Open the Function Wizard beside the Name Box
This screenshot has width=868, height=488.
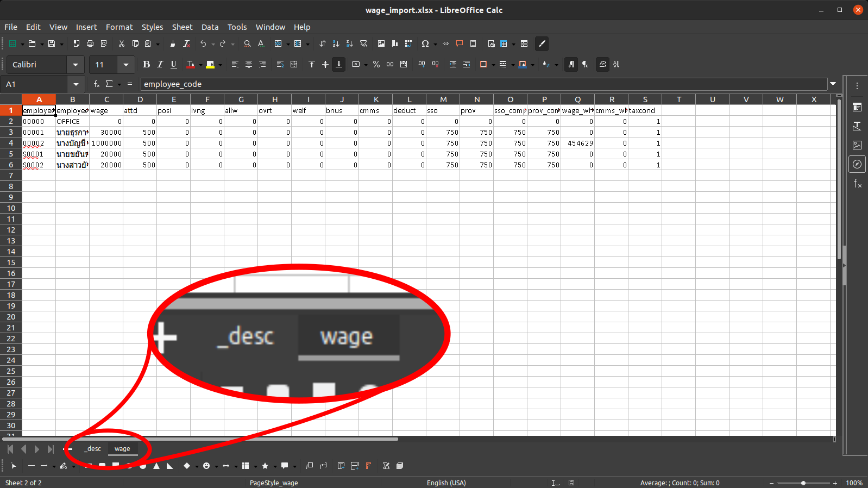pyautogui.click(x=97, y=84)
